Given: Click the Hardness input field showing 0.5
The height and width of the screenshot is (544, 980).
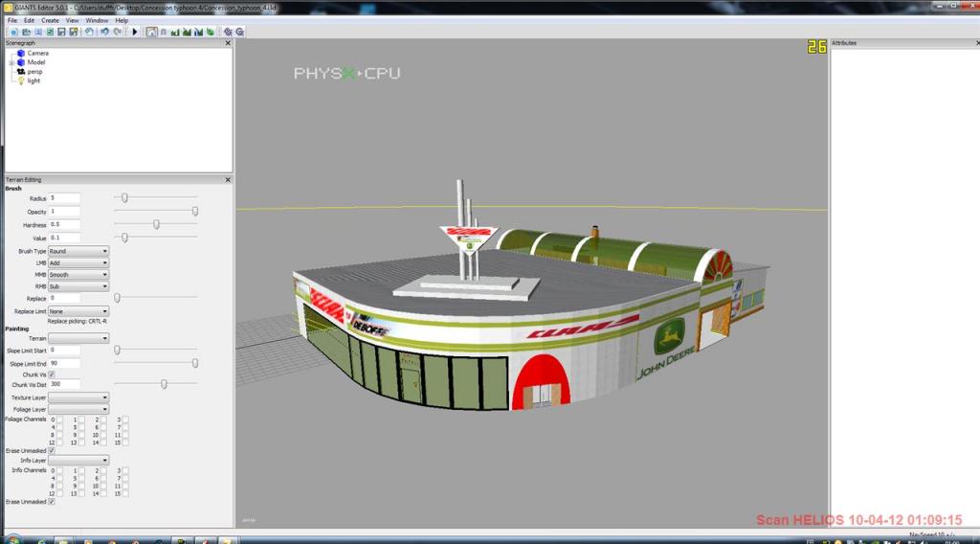Looking at the screenshot, I should [64, 224].
